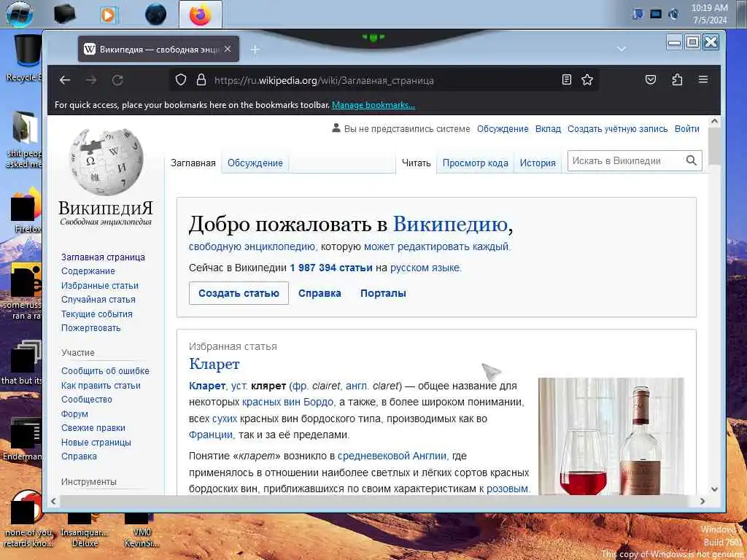Viewport: 747px width, 560px height.
Task: Toggle reader view icon in address bar
Action: coord(566,79)
